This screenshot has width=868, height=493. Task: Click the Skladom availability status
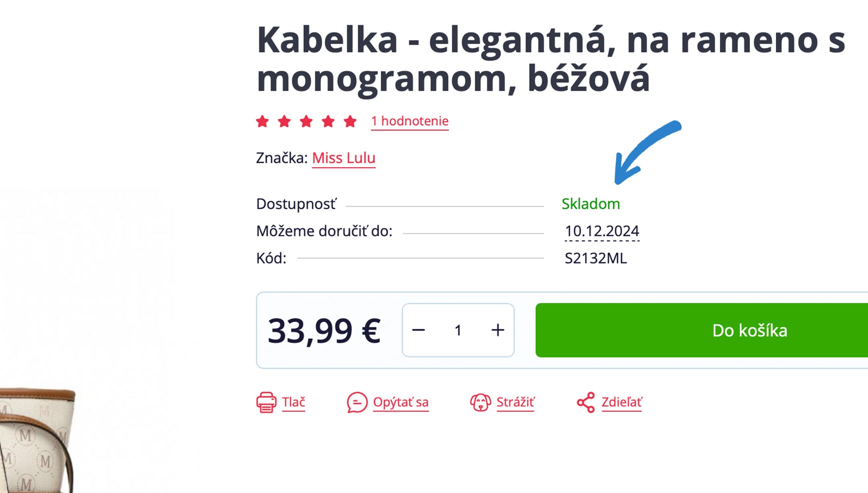[x=591, y=204]
